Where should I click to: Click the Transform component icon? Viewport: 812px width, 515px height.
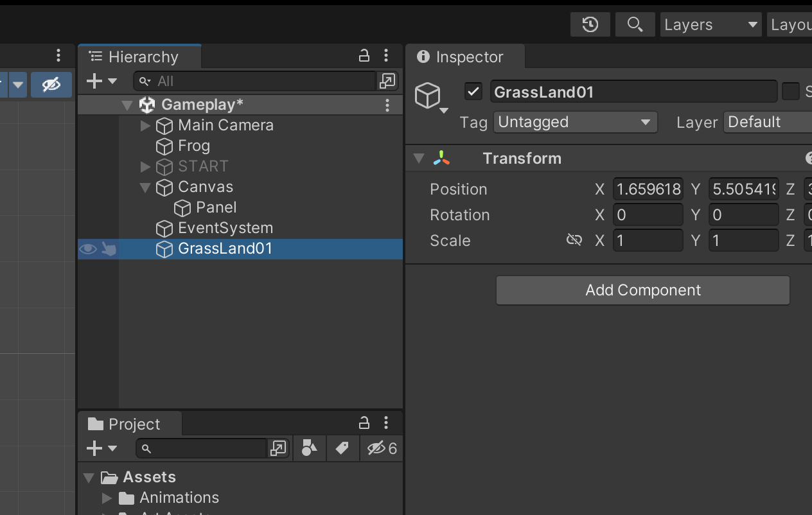click(x=441, y=159)
